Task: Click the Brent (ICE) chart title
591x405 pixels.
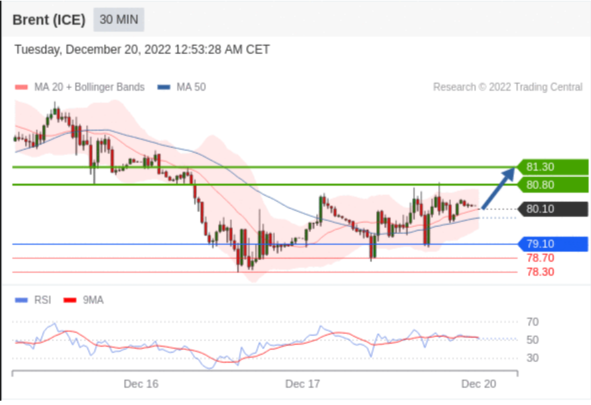Action: 49,20
